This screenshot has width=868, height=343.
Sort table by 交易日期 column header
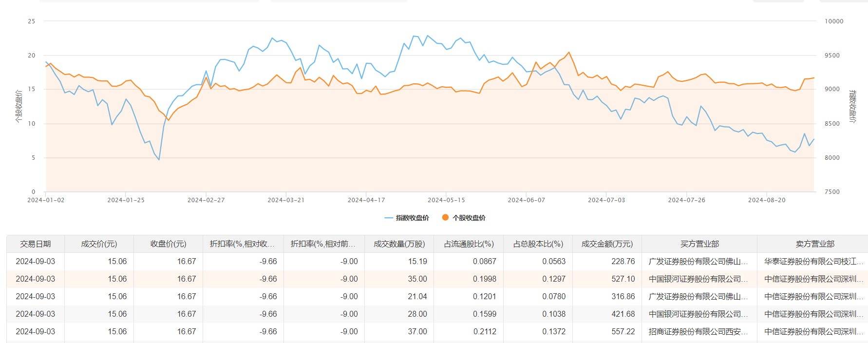pos(36,244)
